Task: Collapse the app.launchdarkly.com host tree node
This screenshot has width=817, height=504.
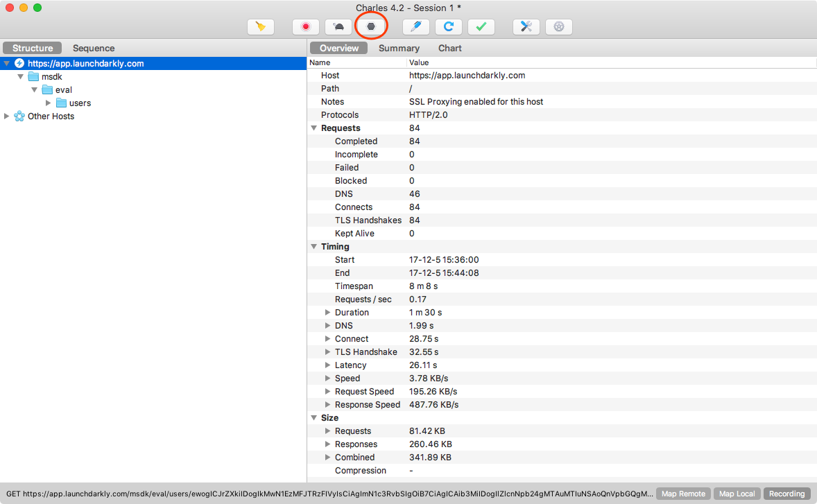Action: [7, 64]
